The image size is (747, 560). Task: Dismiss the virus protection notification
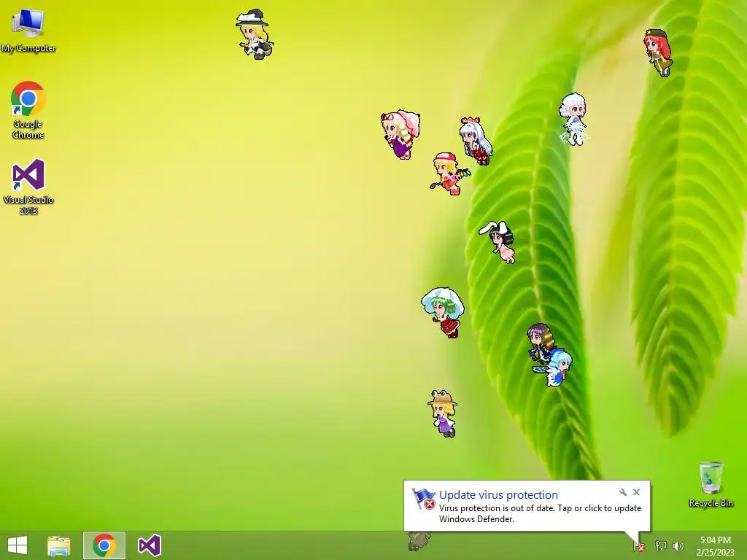[x=636, y=492]
